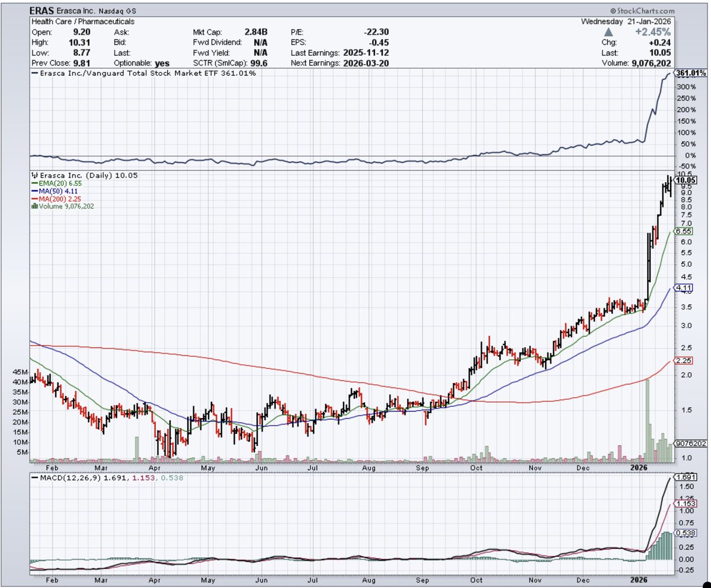Click the Last Earnings date 2025-11-12

[366, 52]
